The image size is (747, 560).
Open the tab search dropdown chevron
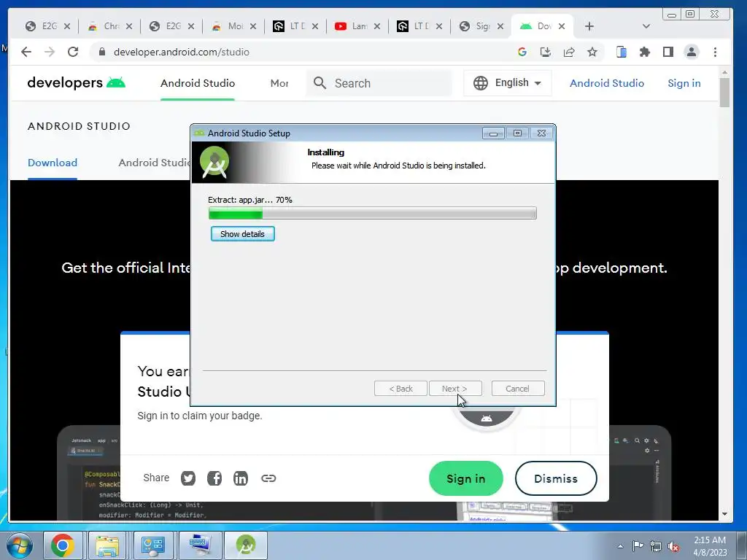(646, 26)
